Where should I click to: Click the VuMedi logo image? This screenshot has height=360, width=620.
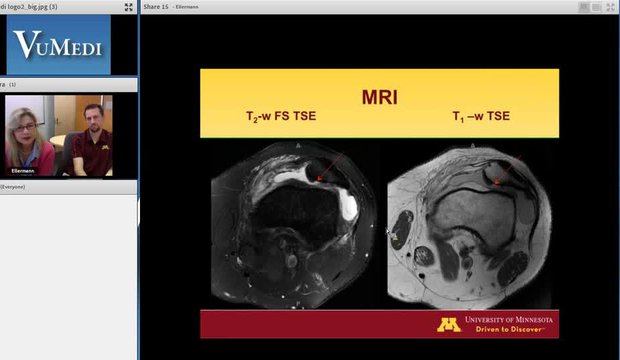pos(59,44)
